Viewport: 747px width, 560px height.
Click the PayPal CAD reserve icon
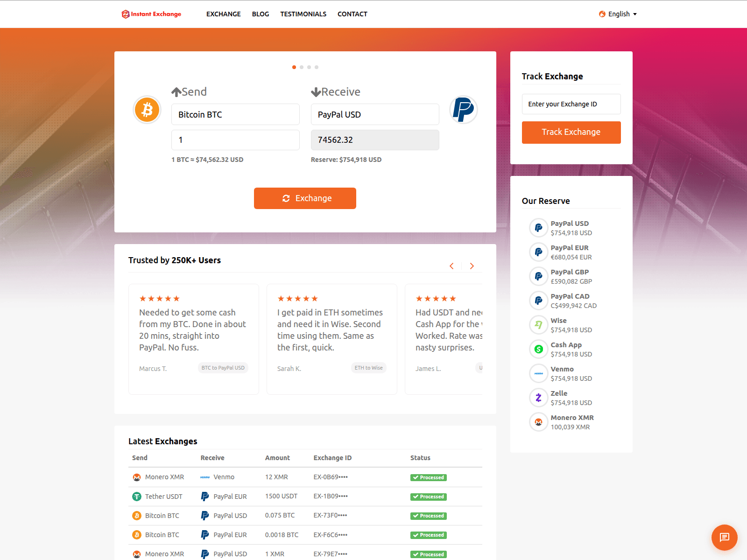pyautogui.click(x=538, y=301)
